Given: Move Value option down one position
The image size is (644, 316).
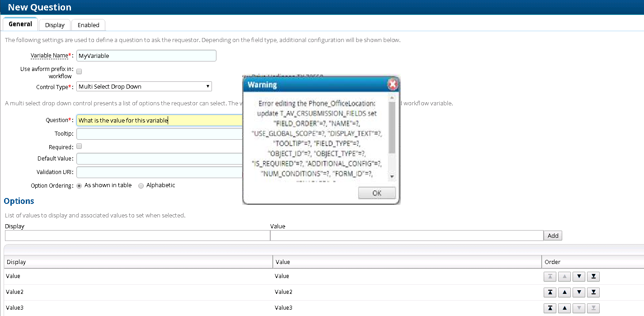Looking at the screenshot, I should (x=579, y=276).
